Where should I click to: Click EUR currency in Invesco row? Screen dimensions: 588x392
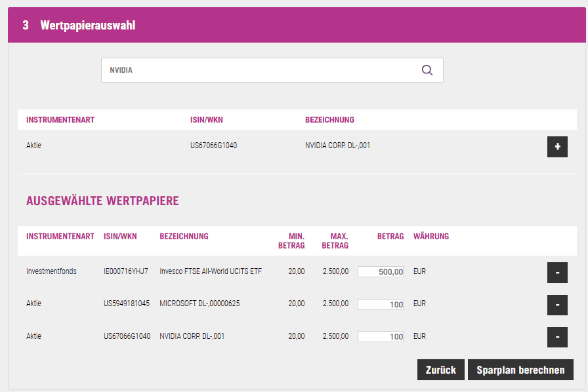(419, 271)
